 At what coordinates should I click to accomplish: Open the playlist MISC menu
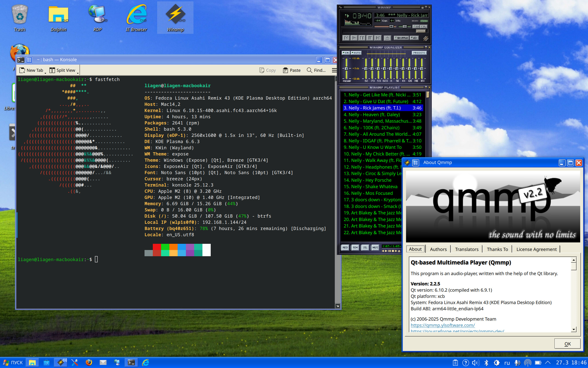tap(375, 247)
